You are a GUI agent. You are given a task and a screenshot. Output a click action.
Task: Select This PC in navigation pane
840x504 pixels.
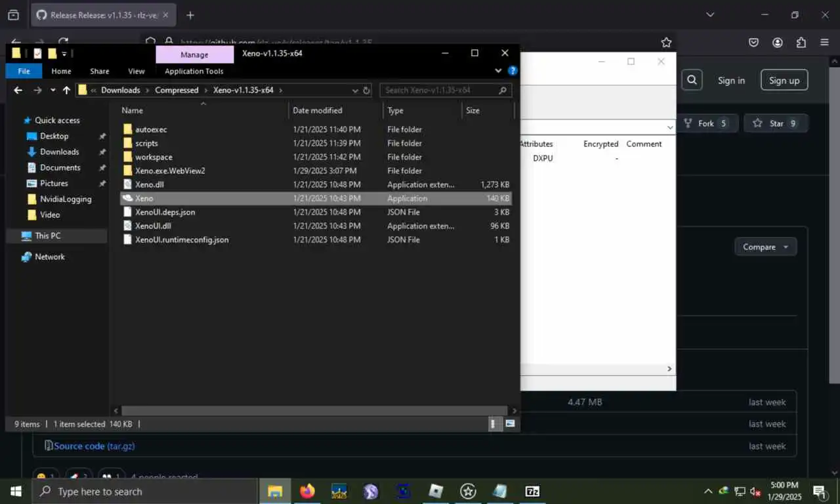pos(47,236)
